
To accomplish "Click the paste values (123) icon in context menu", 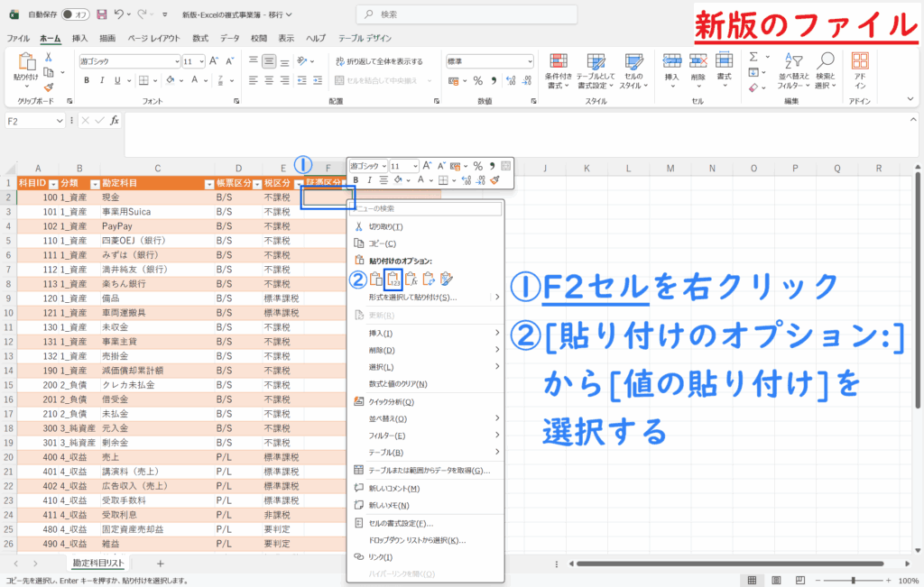I will click(x=393, y=280).
